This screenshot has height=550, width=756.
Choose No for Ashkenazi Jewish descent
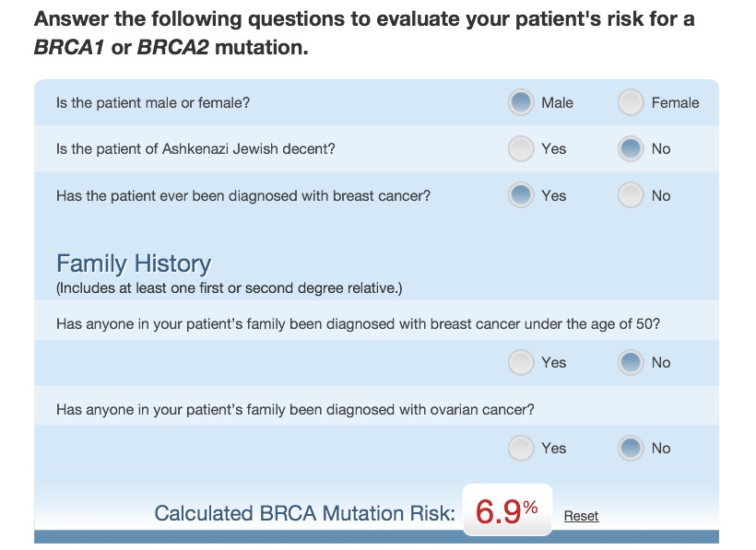click(x=631, y=148)
